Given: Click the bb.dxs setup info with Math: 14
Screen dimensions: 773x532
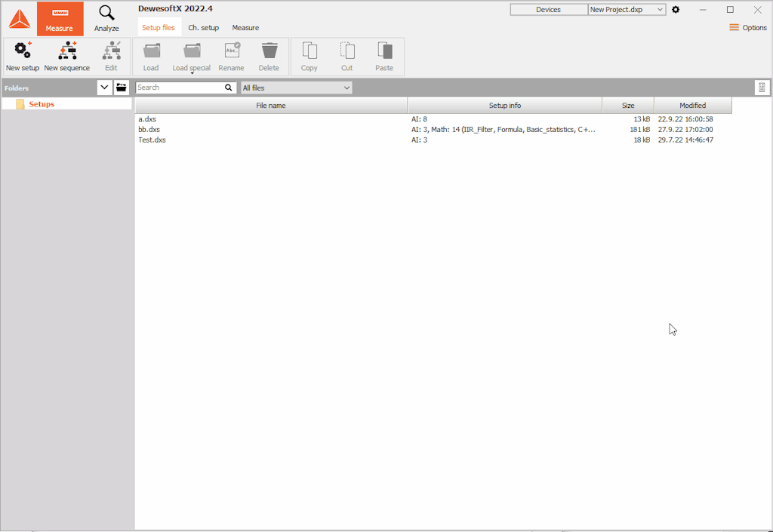Looking at the screenshot, I should tap(504, 130).
